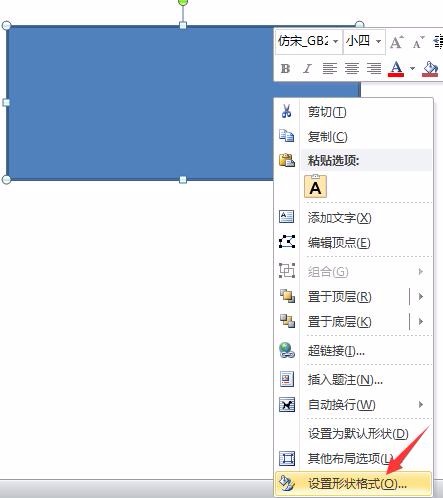Toggle Bold formatting
The image size is (443, 498).
pos(285,68)
